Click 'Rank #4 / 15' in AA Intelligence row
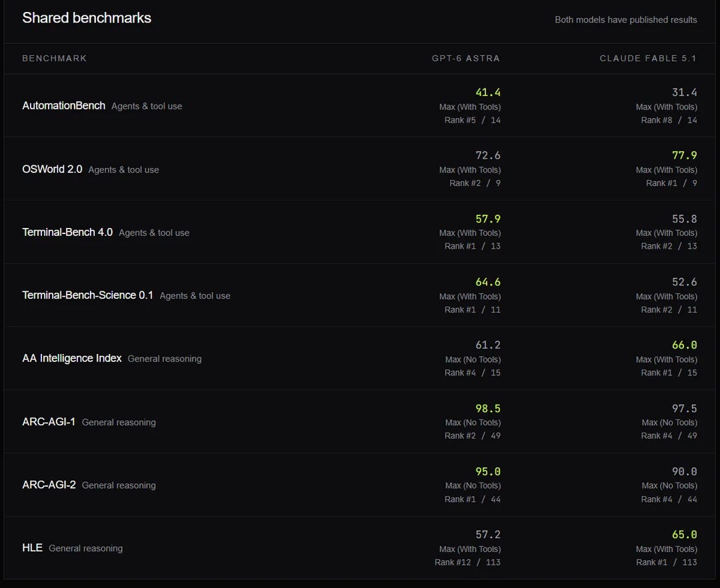 click(x=473, y=373)
